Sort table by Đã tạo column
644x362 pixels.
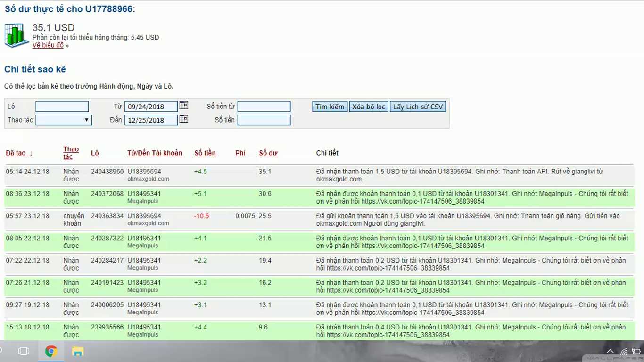19,153
